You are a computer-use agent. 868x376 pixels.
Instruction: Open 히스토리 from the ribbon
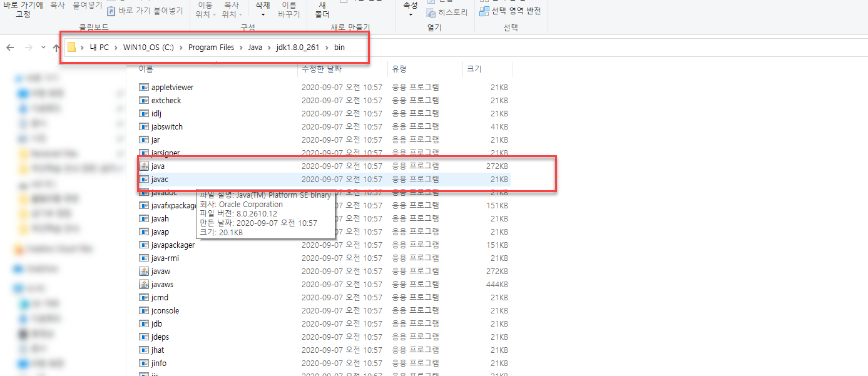tap(447, 13)
